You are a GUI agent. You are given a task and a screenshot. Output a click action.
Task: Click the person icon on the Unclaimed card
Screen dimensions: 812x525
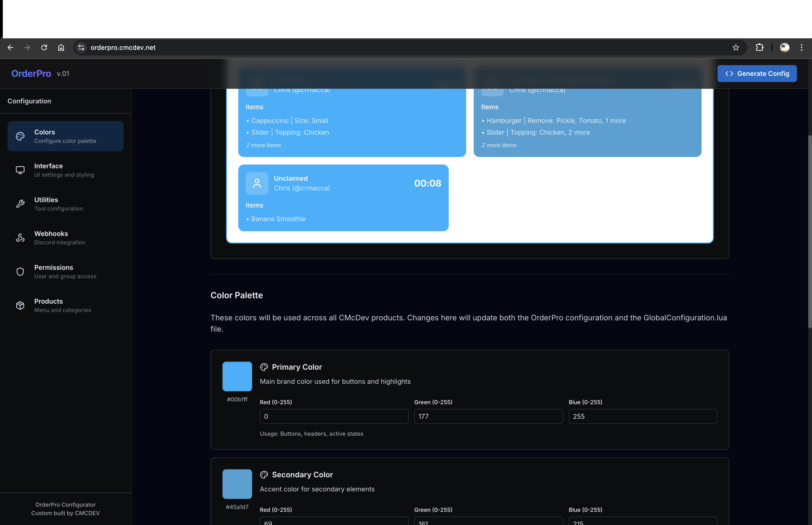point(257,183)
